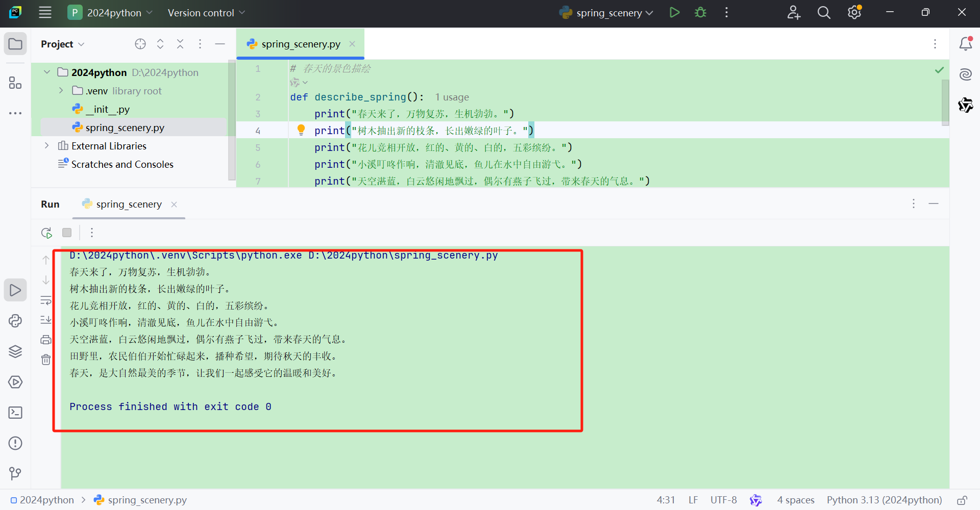Toggle the Project tool window folder icon

(15, 44)
